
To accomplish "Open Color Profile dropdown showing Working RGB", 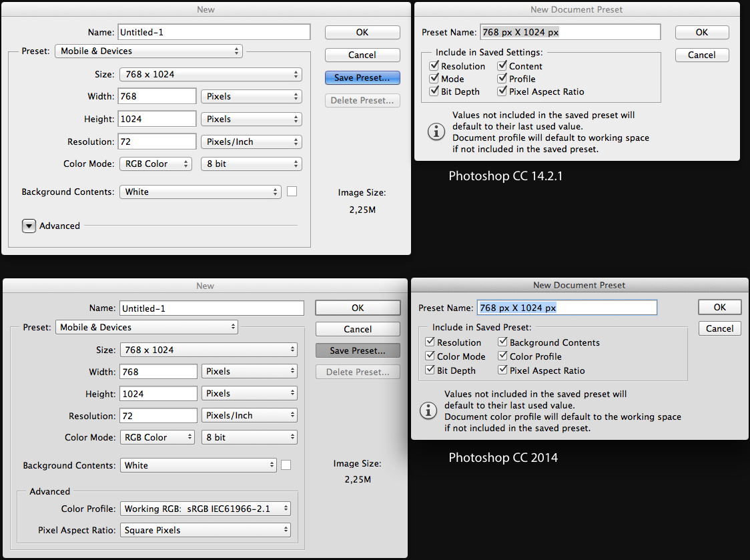I will click(206, 509).
